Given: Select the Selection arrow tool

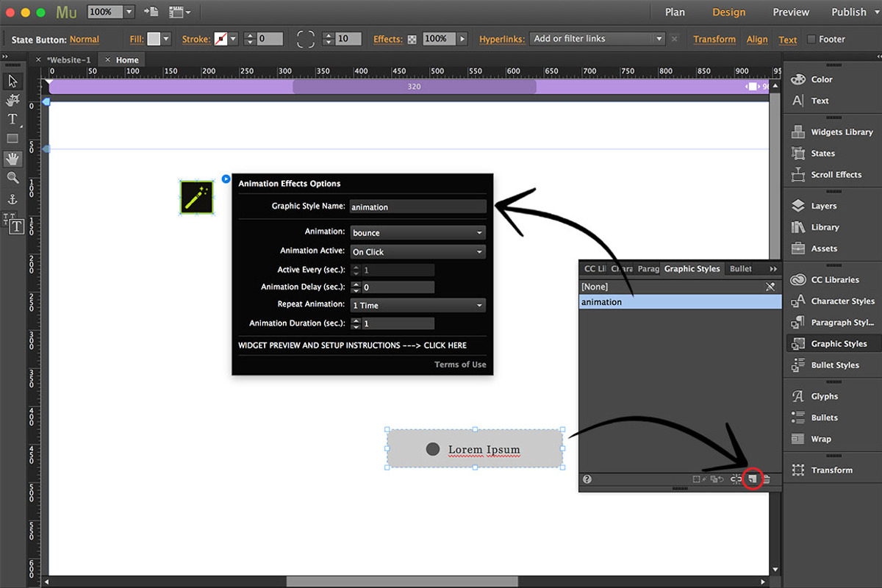Looking at the screenshot, I should click(12, 81).
